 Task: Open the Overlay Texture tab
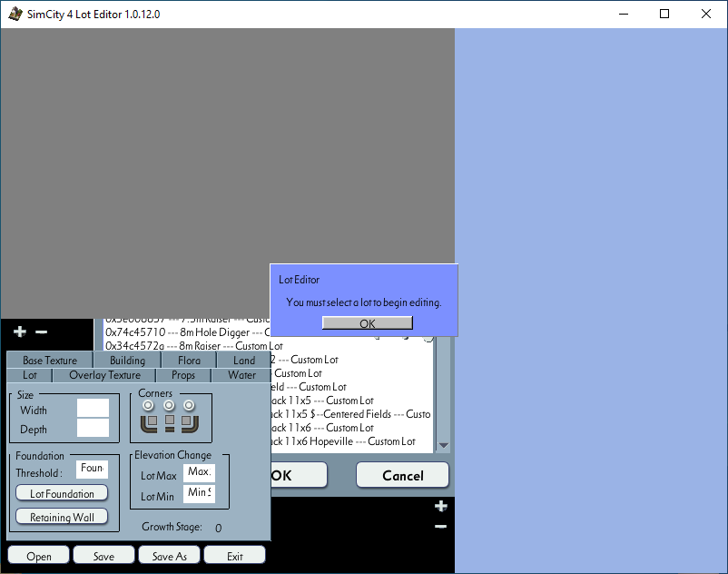tap(104, 375)
